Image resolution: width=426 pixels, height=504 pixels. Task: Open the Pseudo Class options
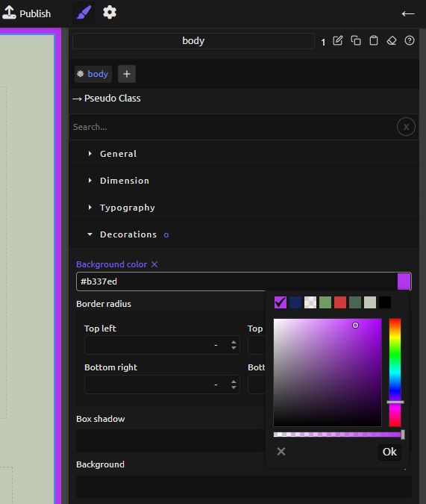107,99
